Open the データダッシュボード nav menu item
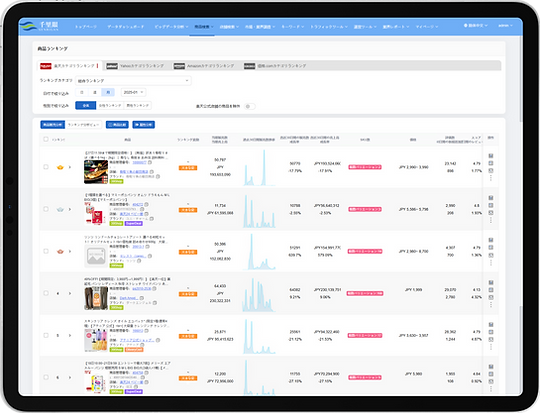 point(125,27)
